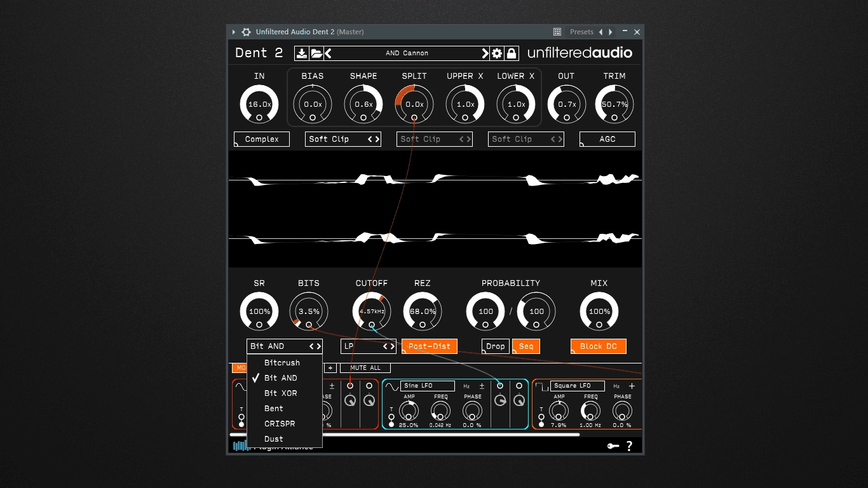Select previous preset arrow next to Presets
This screenshot has width=868, height=488.
[x=600, y=32]
